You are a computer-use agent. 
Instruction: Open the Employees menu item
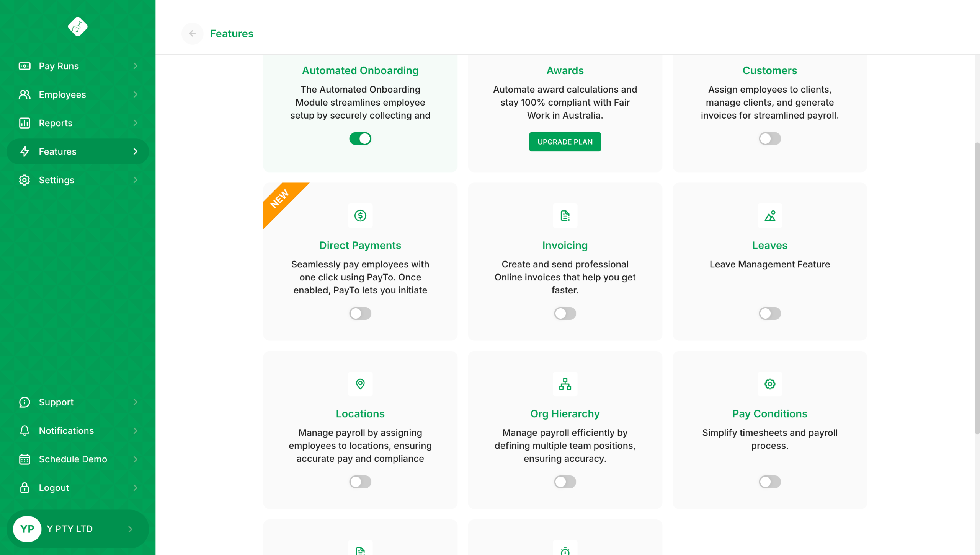click(62, 94)
